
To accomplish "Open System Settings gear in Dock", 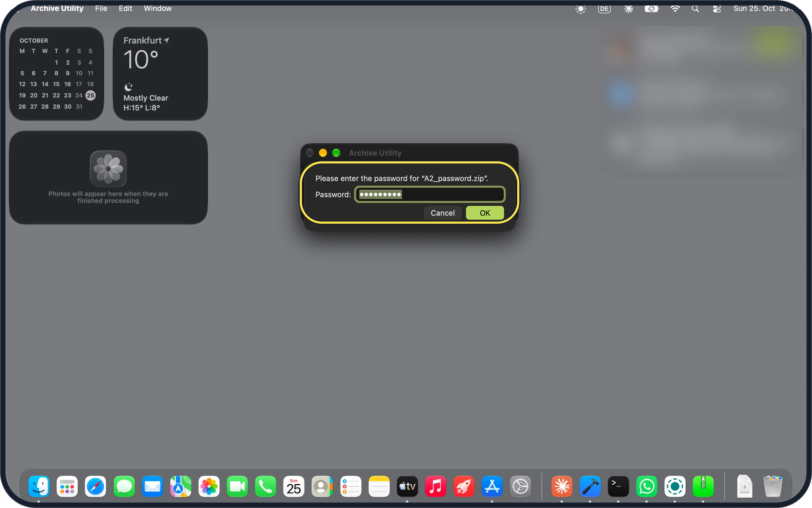I will [x=520, y=486].
